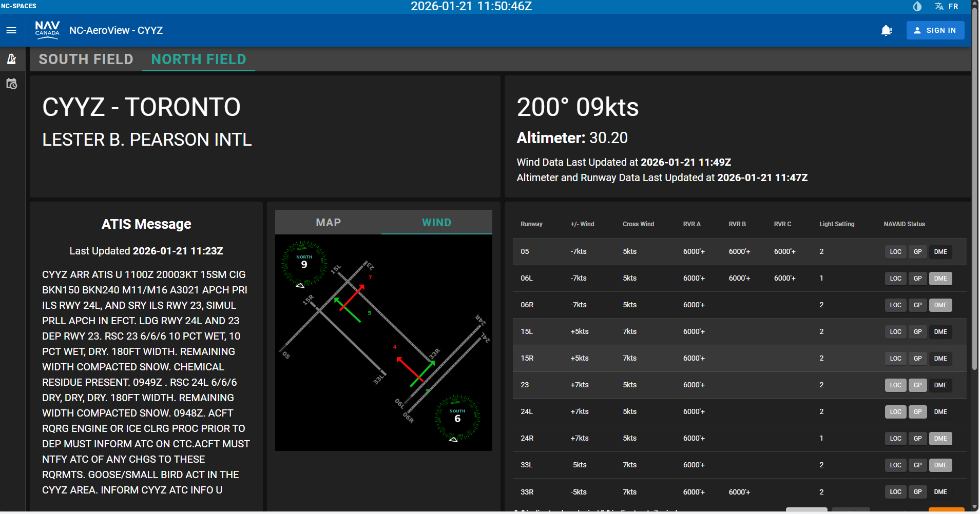Toggle the LOC status for runway 23
Image resolution: width=980 pixels, height=514 pixels.
tap(895, 385)
